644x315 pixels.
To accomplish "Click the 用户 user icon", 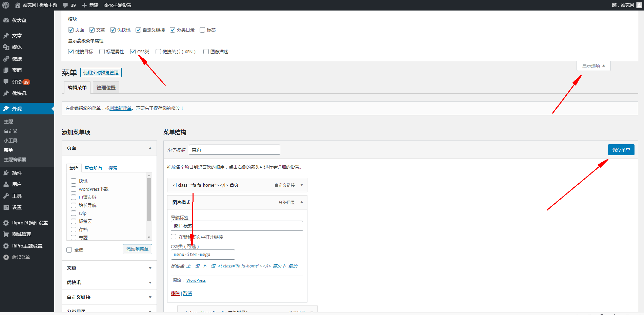I will (6, 184).
